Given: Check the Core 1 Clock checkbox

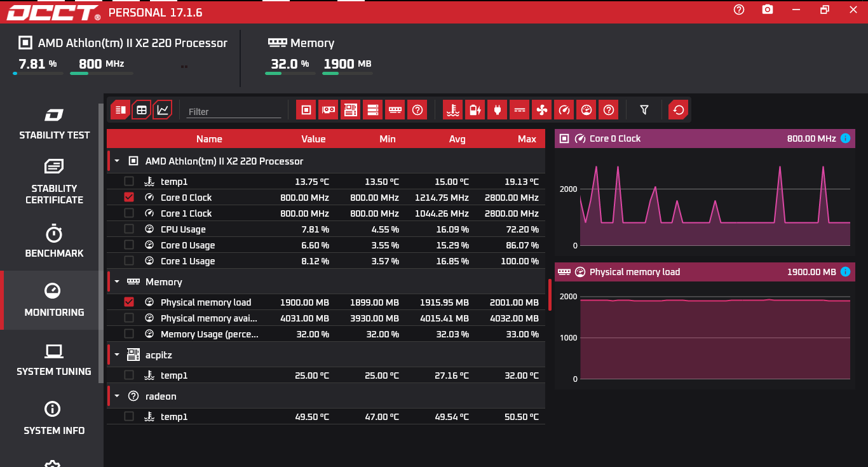Looking at the screenshot, I should point(129,213).
